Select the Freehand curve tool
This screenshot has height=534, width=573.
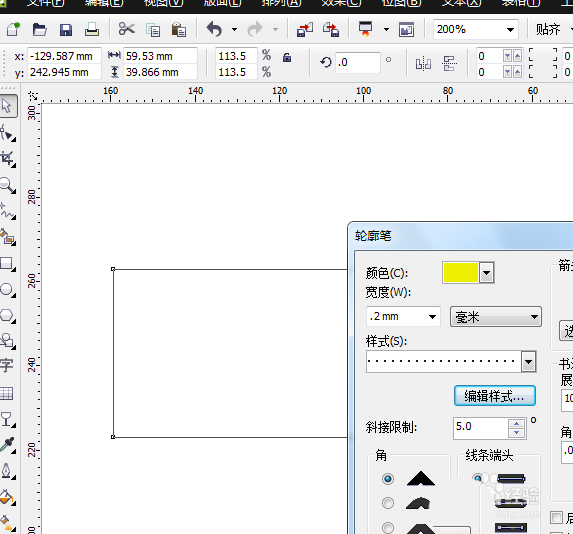[7, 211]
